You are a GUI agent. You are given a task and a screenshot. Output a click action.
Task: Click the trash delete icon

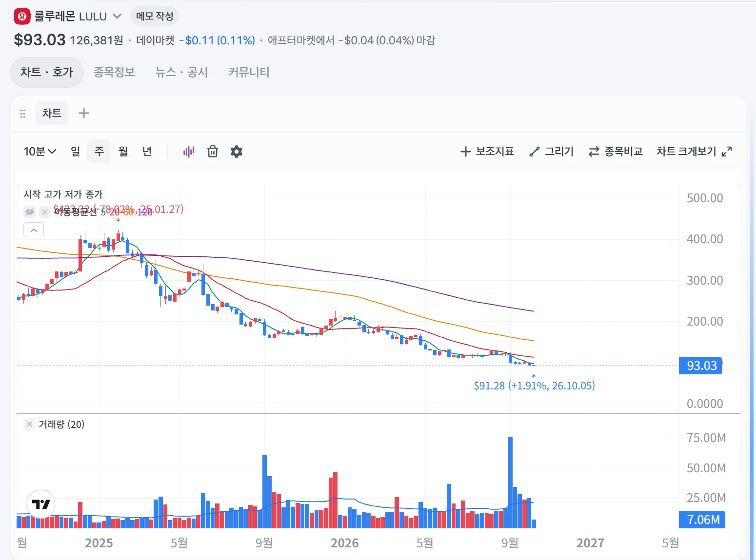213,152
